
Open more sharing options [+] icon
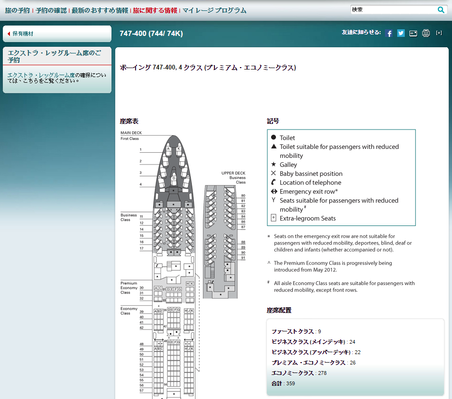439,33
